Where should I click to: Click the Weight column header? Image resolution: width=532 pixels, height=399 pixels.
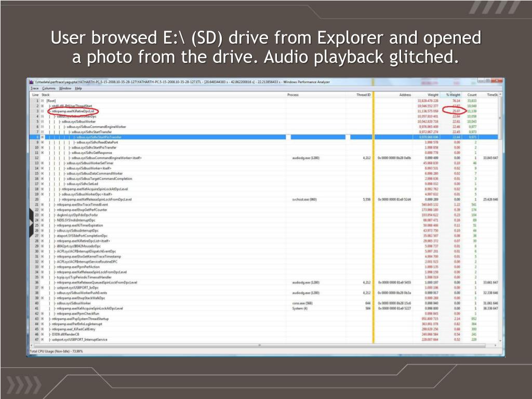(433, 95)
